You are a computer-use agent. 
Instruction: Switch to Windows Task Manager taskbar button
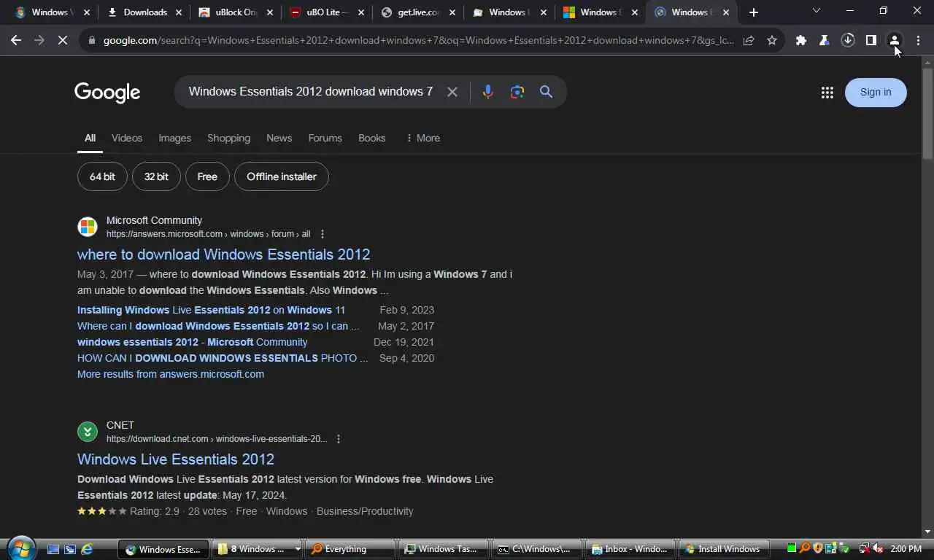click(x=442, y=549)
